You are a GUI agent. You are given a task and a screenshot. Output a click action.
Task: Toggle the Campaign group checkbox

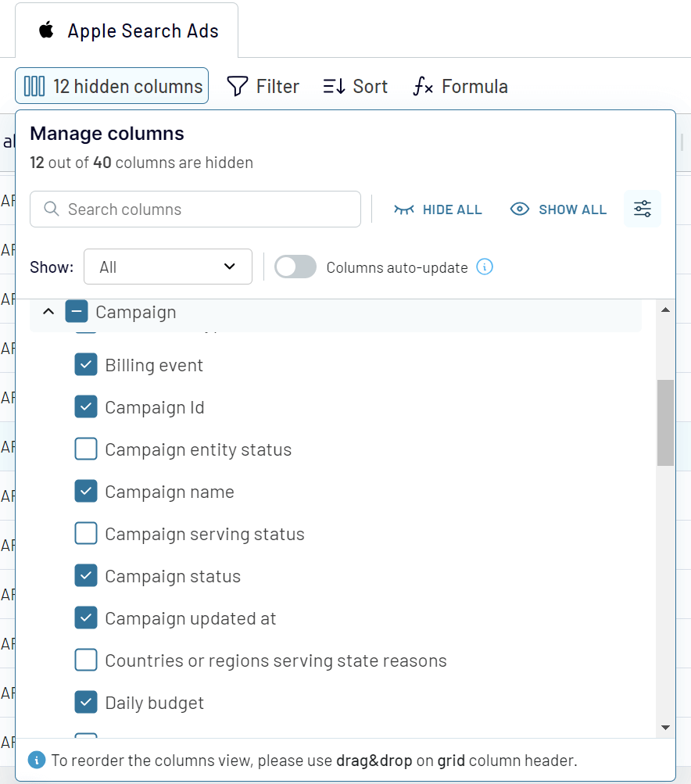pos(77,312)
